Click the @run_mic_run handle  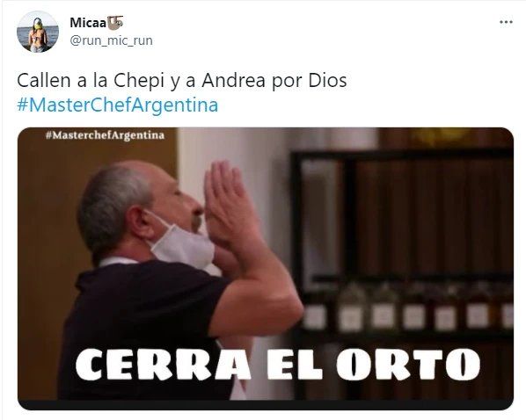112,40
